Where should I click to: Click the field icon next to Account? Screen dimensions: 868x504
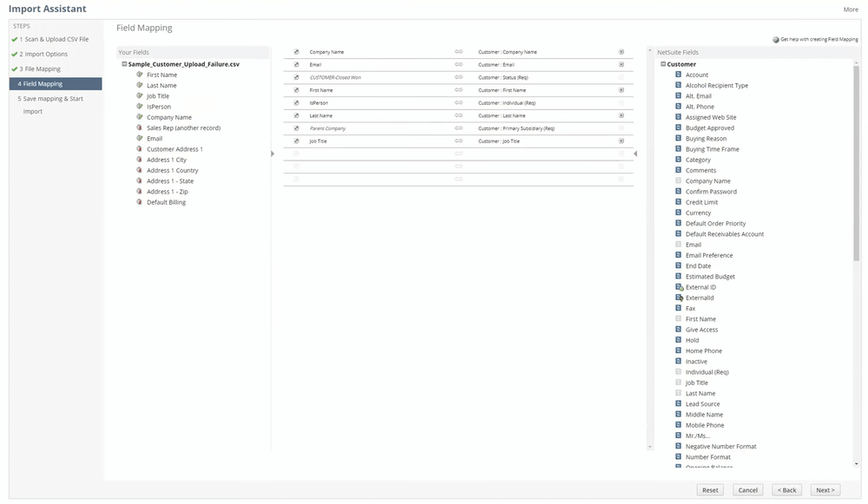point(679,75)
